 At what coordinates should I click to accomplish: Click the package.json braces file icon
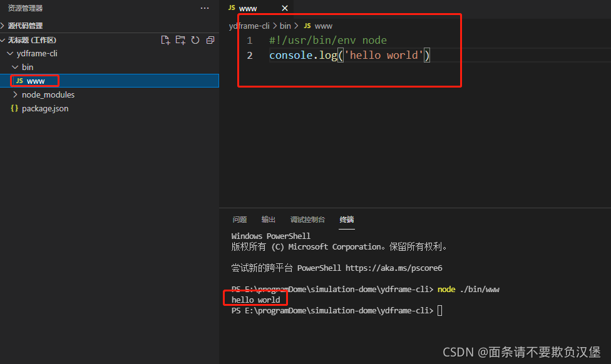(14, 108)
